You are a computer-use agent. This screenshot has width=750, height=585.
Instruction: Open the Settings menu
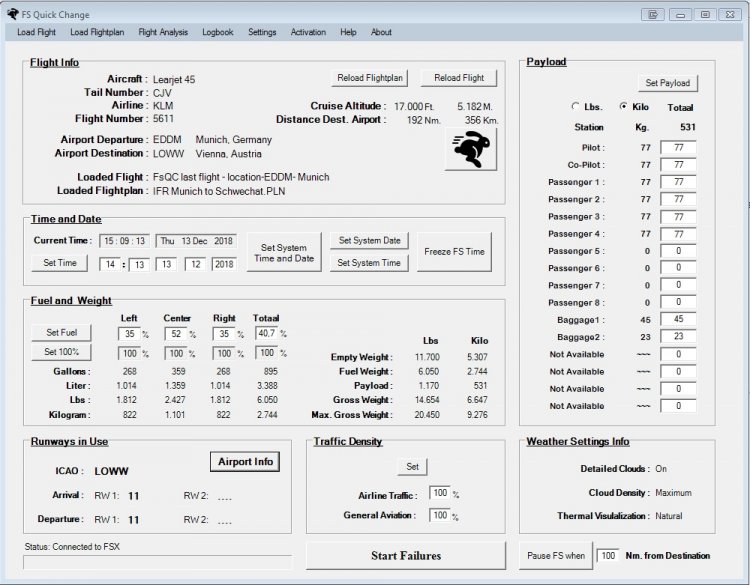262,32
